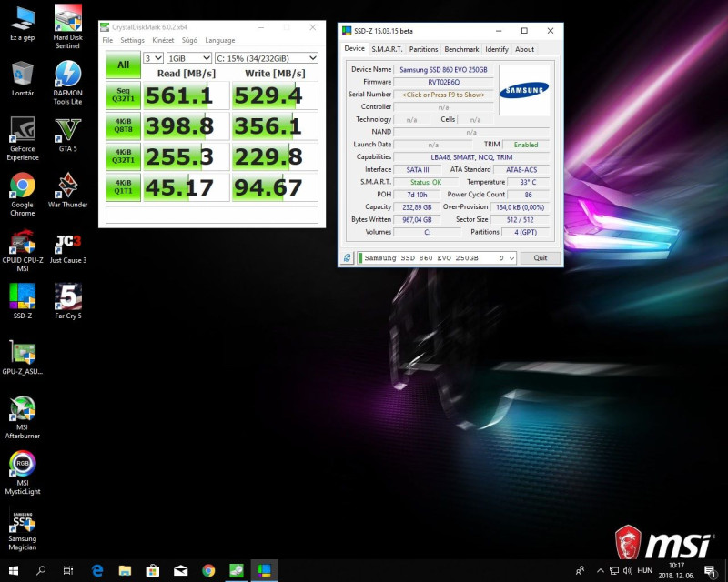Switch to the S.M.A.R.T. tab
This screenshot has width=728, height=582.
pyautogui.click(x=387, y=49)
